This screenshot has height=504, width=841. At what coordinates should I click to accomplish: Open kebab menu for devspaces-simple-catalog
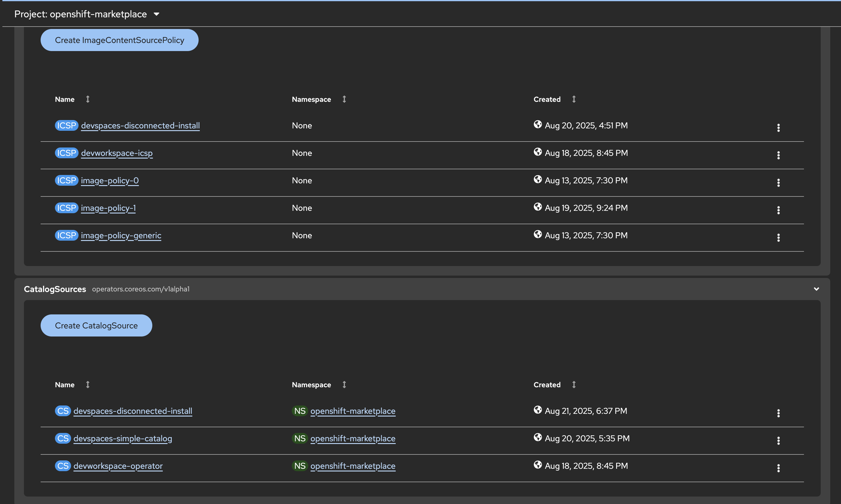click(x=778, y=440)
